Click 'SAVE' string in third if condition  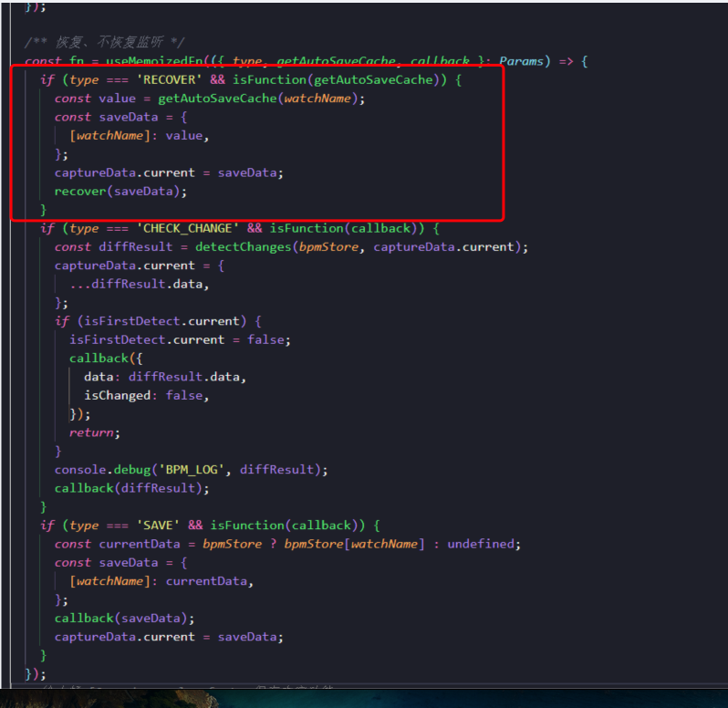pos(158,526)
